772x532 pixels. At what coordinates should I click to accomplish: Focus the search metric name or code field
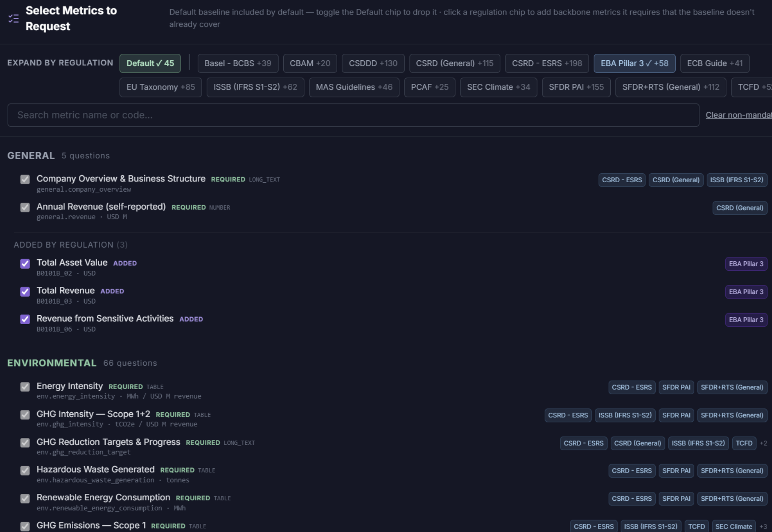pyautogui.click(x=353, y=115)
